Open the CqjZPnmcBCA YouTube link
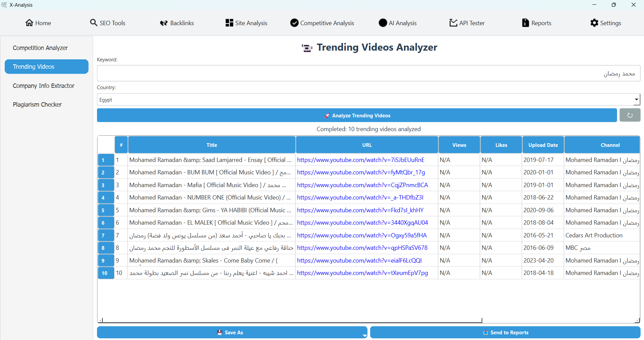The width and height of the screenshot is (644, 340). point(362,185)
